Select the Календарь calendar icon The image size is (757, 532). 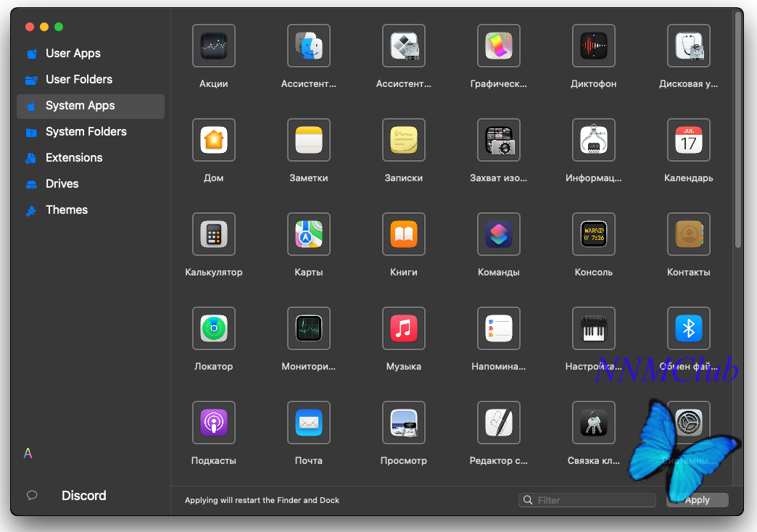click(689, 140)
